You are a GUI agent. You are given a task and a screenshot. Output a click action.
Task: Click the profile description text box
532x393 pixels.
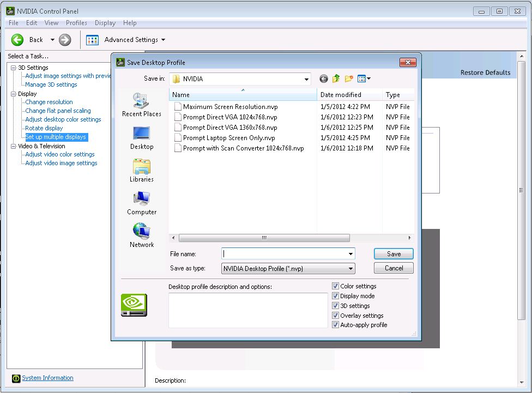pos(248,311)
